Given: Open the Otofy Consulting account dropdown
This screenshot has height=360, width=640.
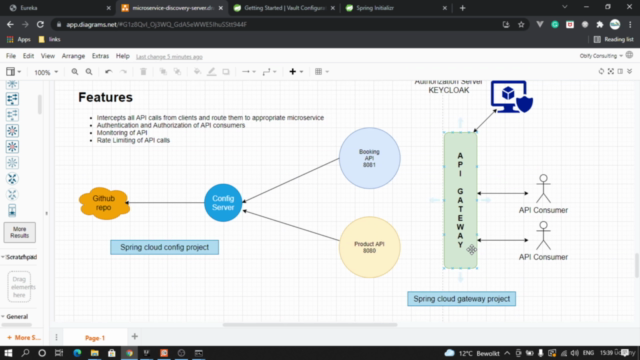Looking at the screenshot, I should (x=601, y=56).
